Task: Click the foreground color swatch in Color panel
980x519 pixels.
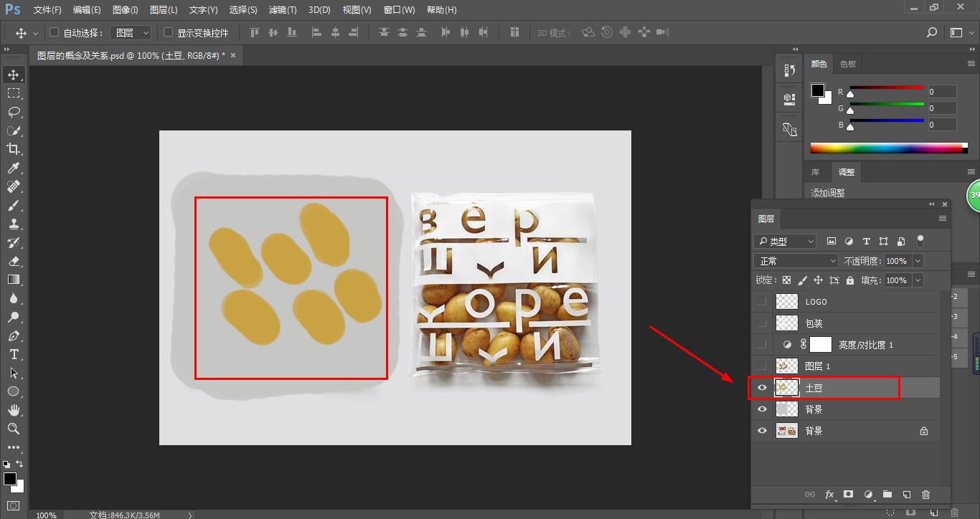Action: [x=817, y=90]
